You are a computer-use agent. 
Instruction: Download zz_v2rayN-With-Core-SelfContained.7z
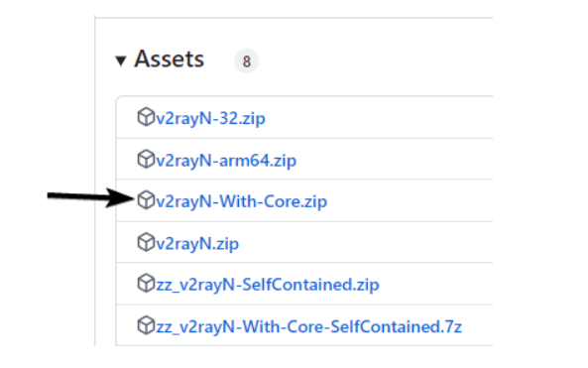(308, 327)
